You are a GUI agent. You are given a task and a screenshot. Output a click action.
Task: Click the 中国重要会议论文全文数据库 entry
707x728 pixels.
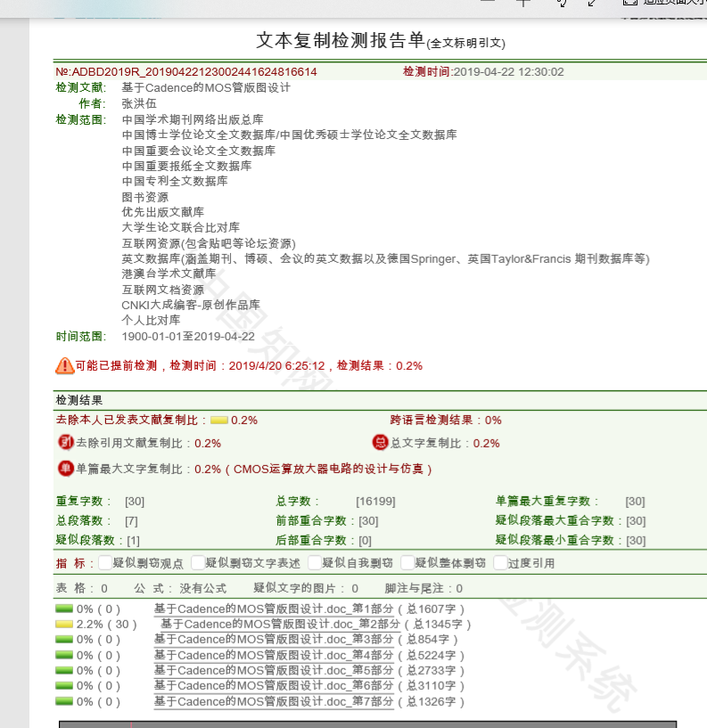pos(198,151)
